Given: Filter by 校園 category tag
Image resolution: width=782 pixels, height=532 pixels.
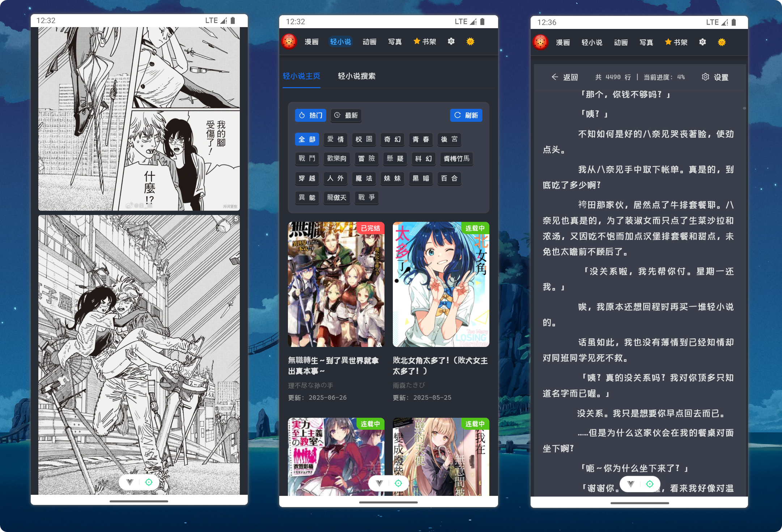Looking at the screenshot, I should click(x=364, y=139).
